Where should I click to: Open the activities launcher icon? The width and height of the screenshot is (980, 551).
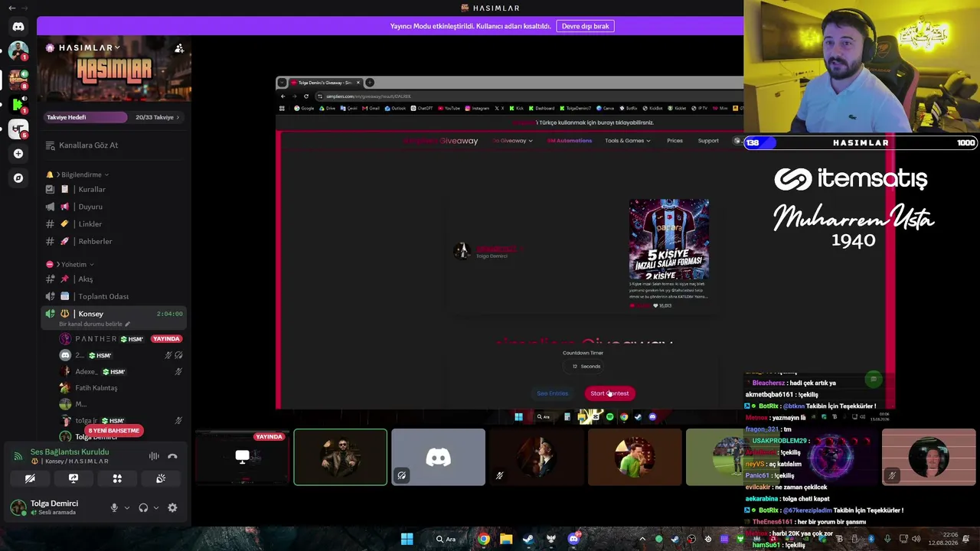[117, 478]
